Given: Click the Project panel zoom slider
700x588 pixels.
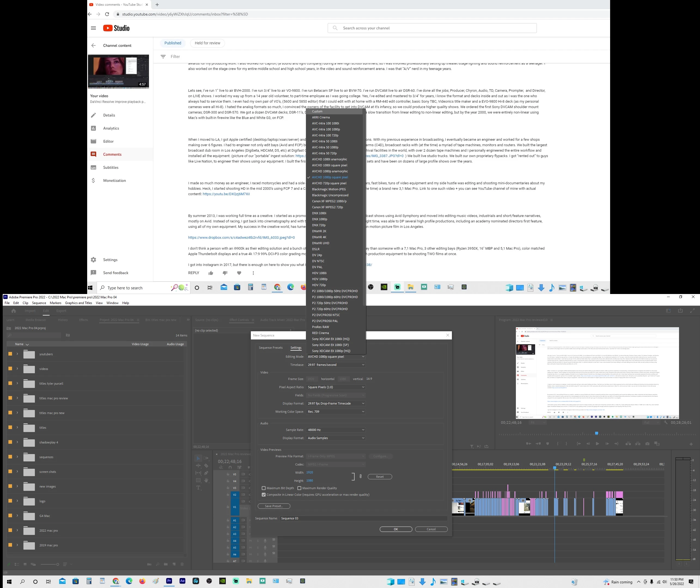Looking at the screenshot, I should 57,564.
